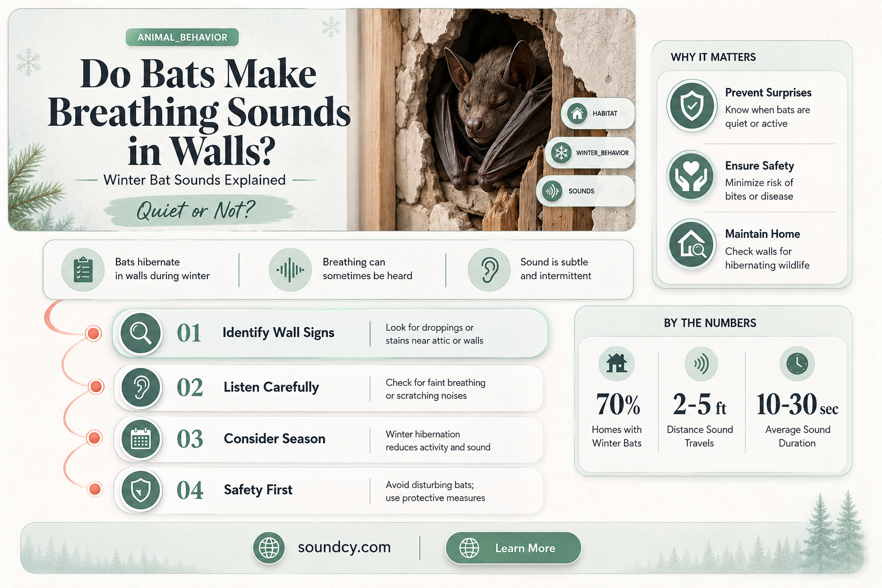Click the ANIMAL_BEHAVIOR category tag
The height and width of the screenshot is (588, 882).
coord(182,37)
